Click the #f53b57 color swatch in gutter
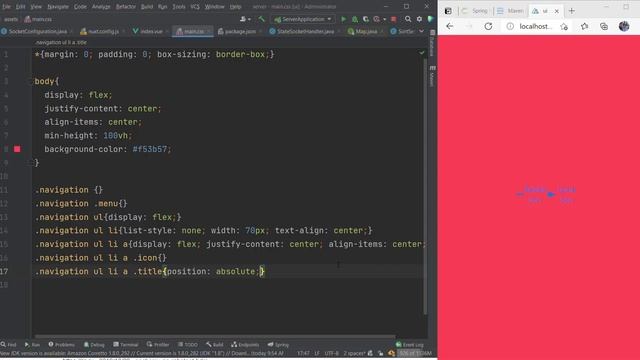Image resolution: width=640 pixels, height=360 pixels. pyautogui.click(x=17, y=149)
